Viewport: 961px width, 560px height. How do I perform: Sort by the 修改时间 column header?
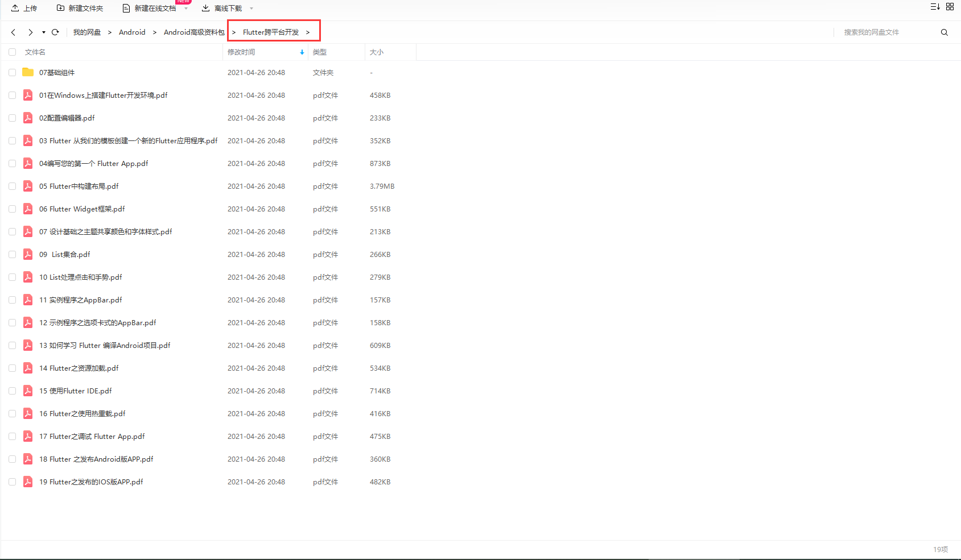241,52
